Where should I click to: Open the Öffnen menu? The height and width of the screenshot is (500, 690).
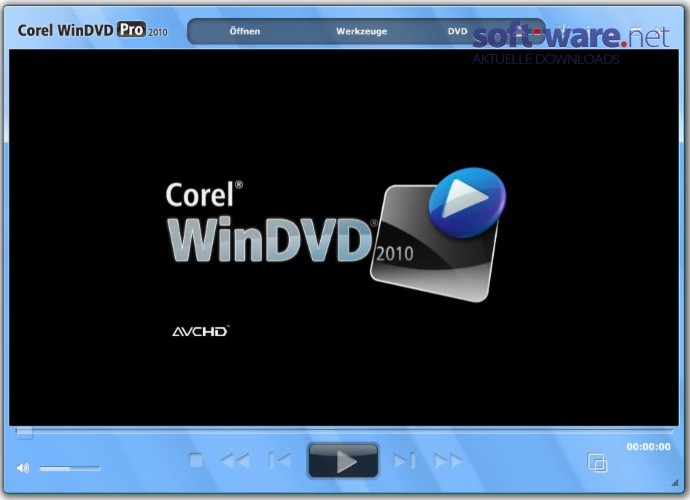245,31
